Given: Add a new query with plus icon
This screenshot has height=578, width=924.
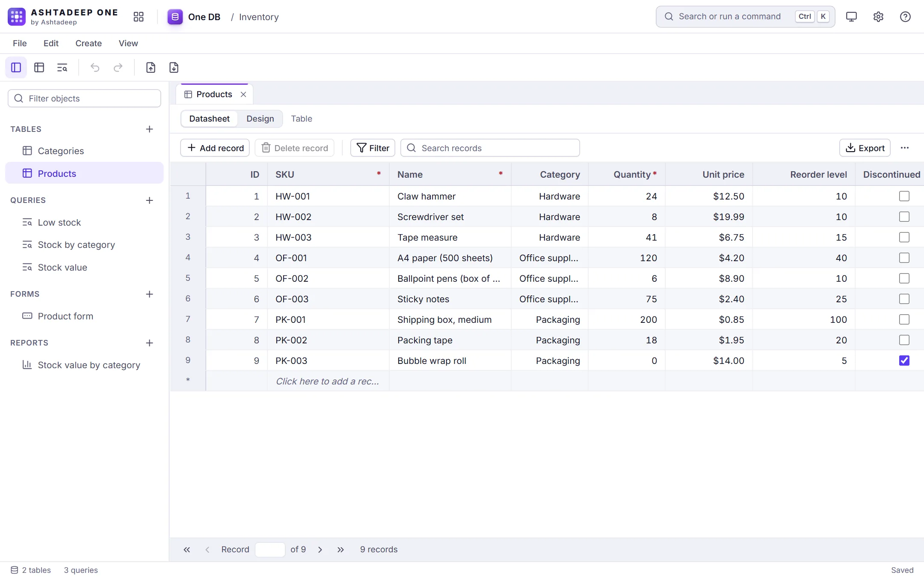Looking at the screenshot, I should pos(149,200).
